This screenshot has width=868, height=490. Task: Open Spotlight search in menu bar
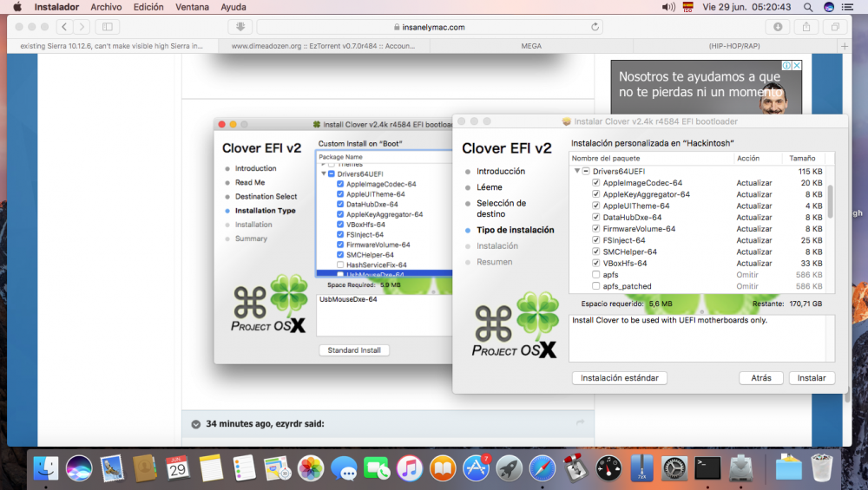click(x=808, y=7)
